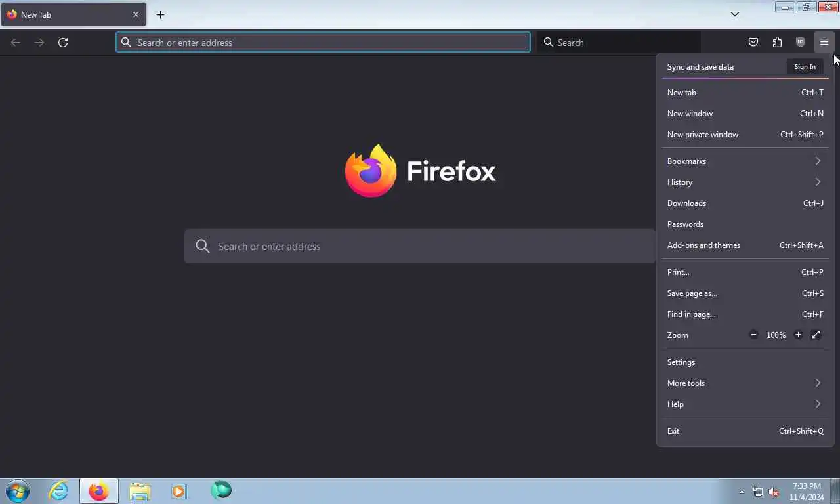Expand the Help submenu

pos(745,404)
